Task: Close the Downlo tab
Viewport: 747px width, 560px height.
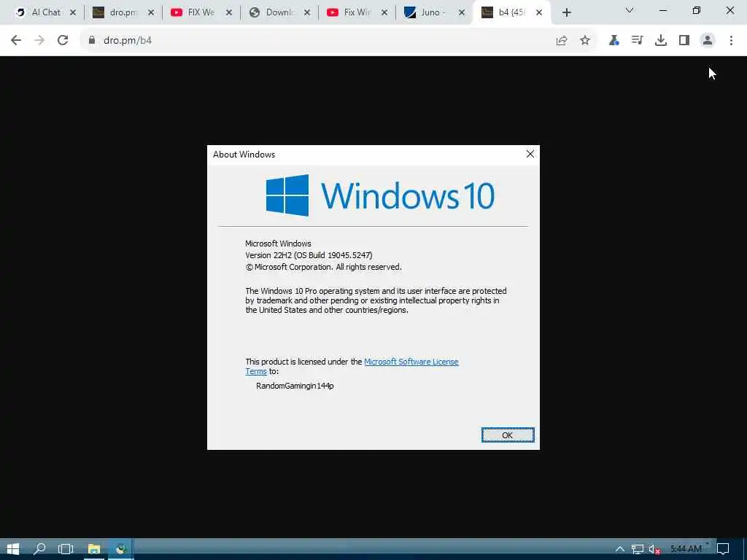Action: [307, 13]
